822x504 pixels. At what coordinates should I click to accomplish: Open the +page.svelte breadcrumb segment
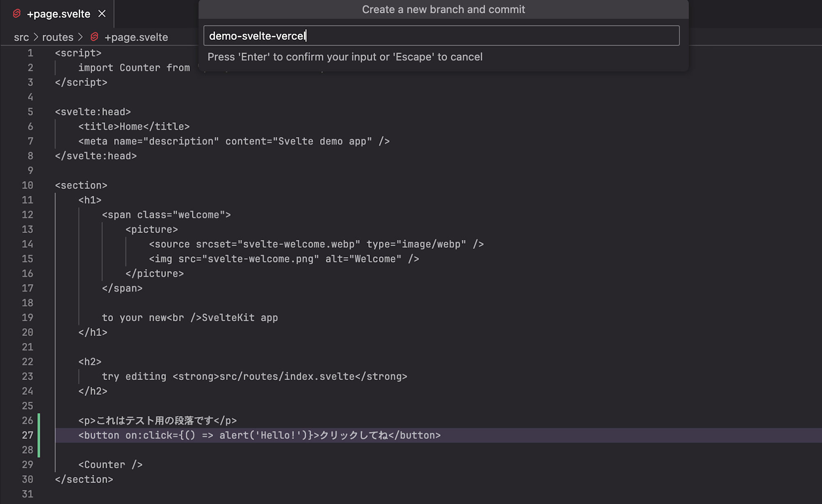(136, 37)
